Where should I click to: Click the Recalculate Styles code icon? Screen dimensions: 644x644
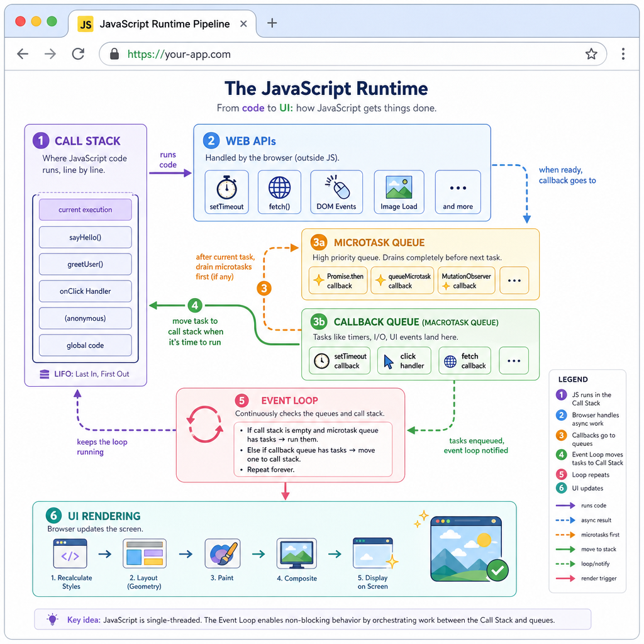[70, 553]
